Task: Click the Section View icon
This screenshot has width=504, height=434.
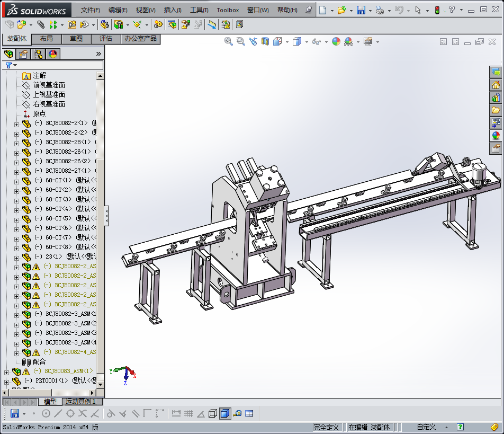Action: pyautogui.click(x=265, y=41)
